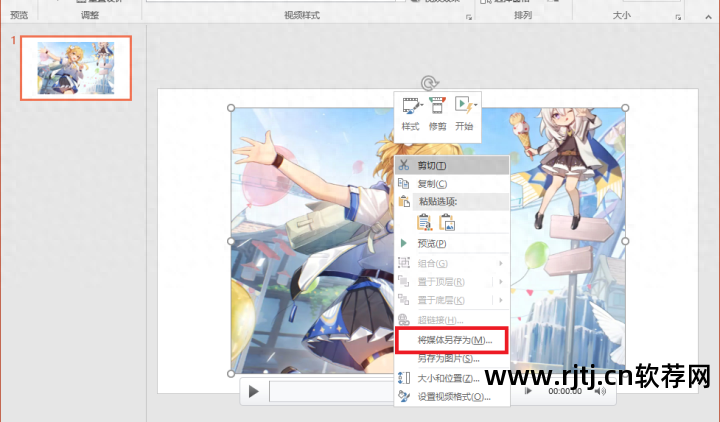Select 剪切 (Cut) from the context menu

click(x=432, y=165)
